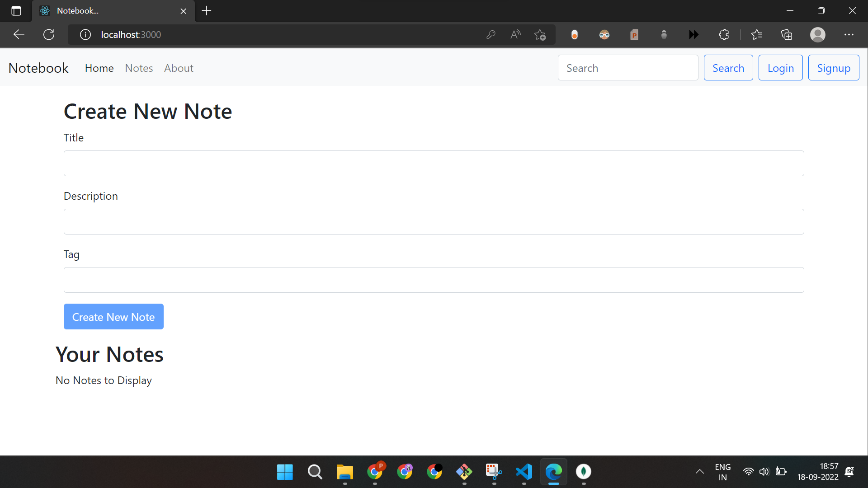Add this page to favorites
The width and height of the screenshot is (868, 488).
(540, 34)
